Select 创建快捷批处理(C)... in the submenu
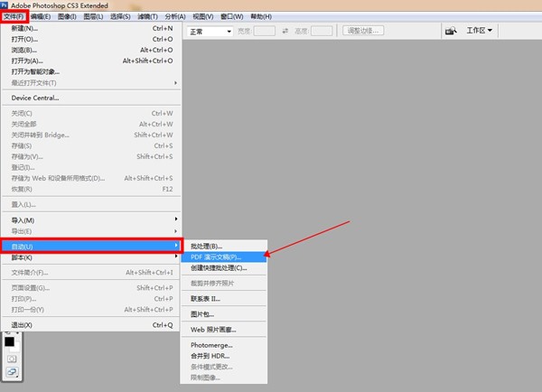Screen dimensions: 542x392 [x=224, y=268]
